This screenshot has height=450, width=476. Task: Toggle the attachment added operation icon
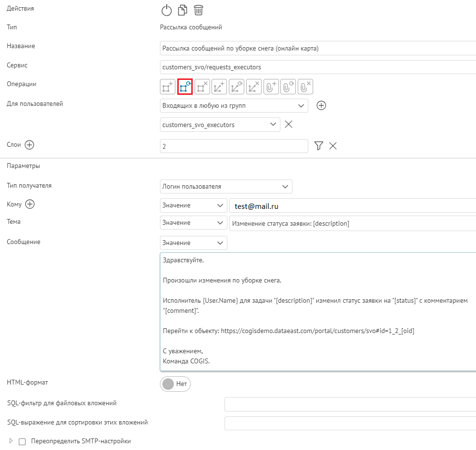(x=271, y=87)
